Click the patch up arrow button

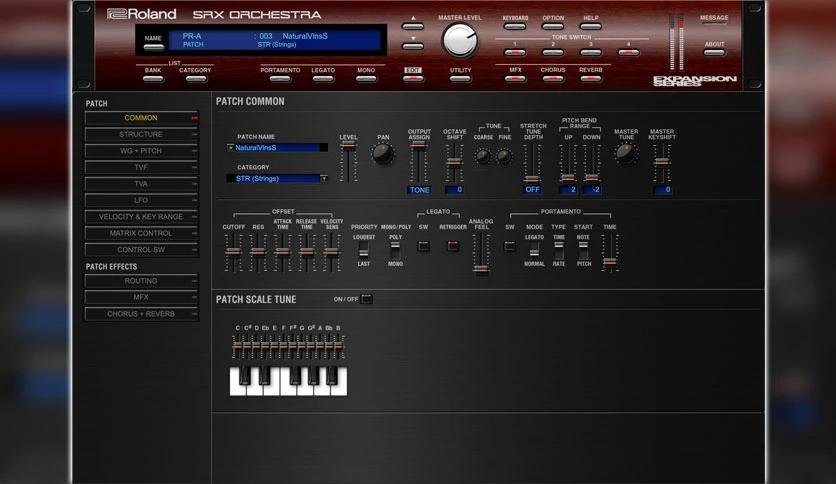click(x=413, y=26)
